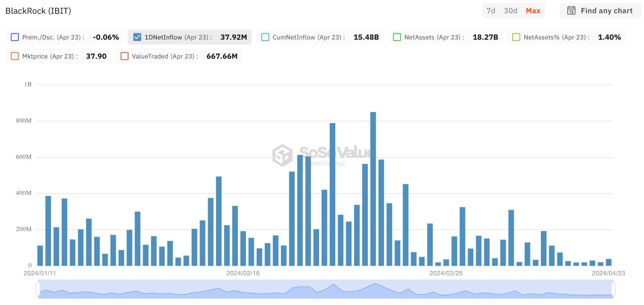Click the 1.40% NetAssets% value
The height and width of the screenshot is (305, 644).
pyautogui.click(x=609, y=37)
